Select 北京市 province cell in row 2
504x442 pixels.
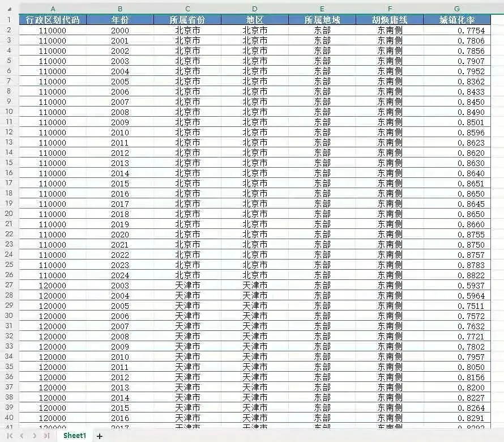pyautogui.click(x=187, y=31)
